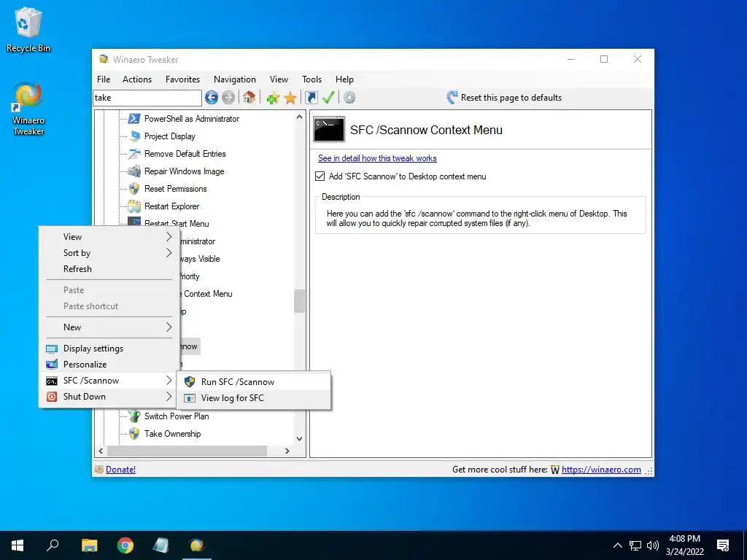Viewport: 747px width, 560px height.
Task: Open See in detail how this tweak works link
Action: point(377,158)
